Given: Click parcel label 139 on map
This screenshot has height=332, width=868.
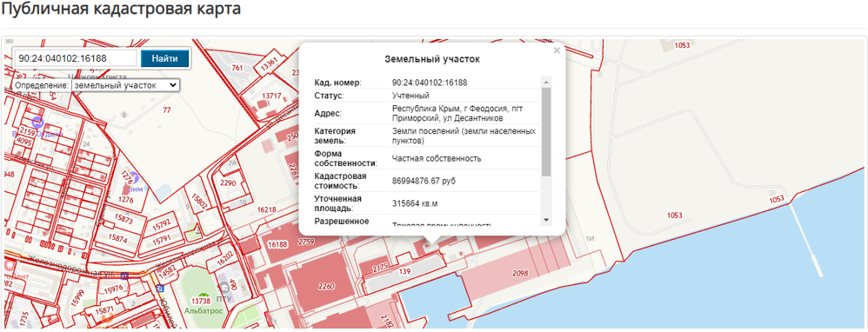Looking at the screenshot, I should pyautogui.click(x=404, y=271).
